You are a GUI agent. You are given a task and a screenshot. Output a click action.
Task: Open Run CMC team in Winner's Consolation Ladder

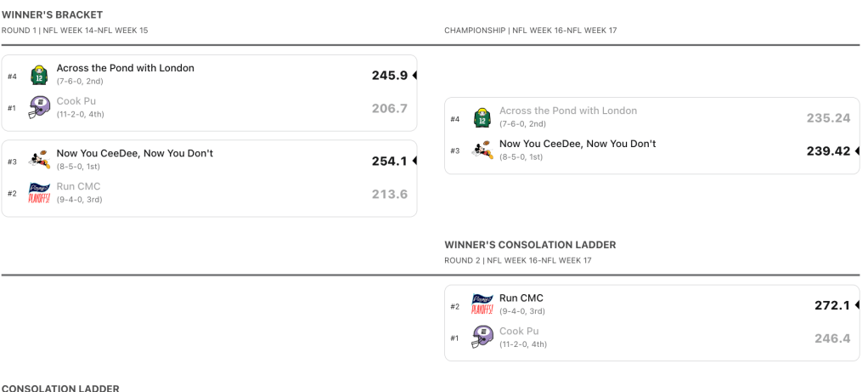pos(521,298)
